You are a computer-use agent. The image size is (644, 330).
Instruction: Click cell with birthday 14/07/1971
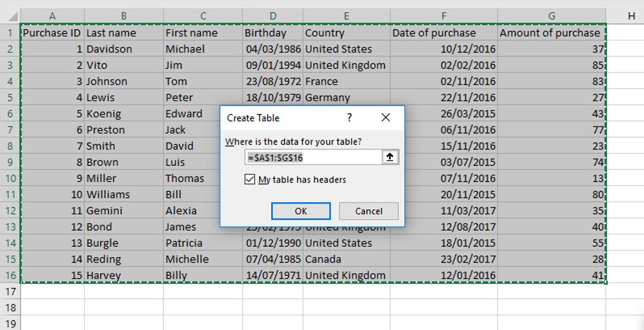point(273,275)
